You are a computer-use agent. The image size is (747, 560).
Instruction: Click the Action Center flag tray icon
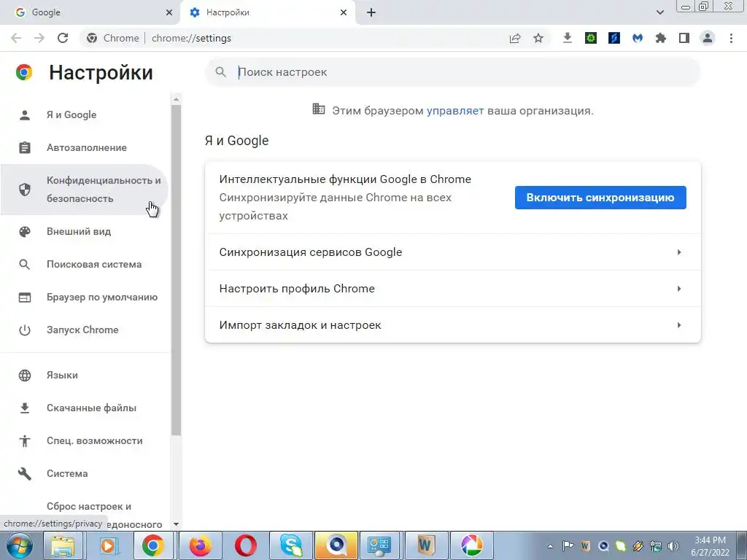568,546
